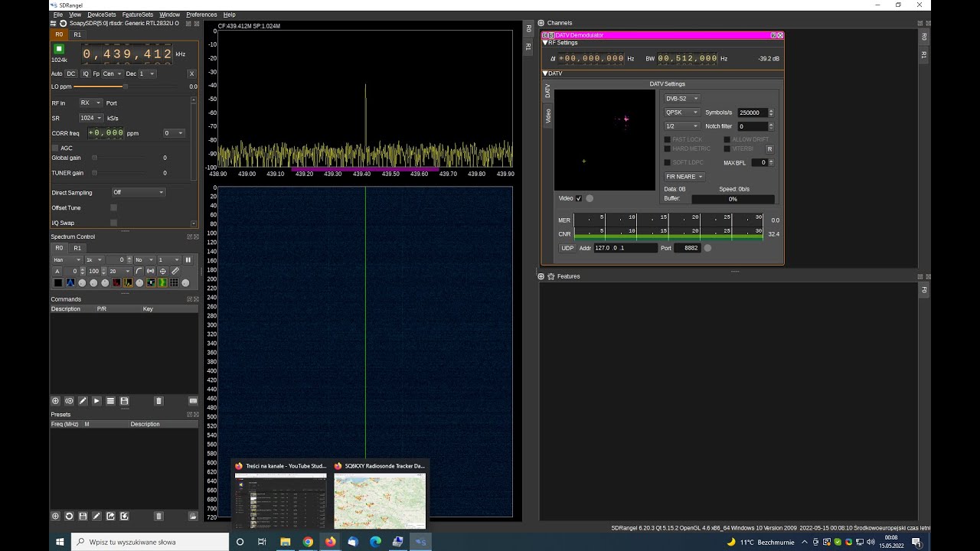This screenshot has height=551, width=980.
Task: Delete the command using the trash icon
Action: (158, 401)
